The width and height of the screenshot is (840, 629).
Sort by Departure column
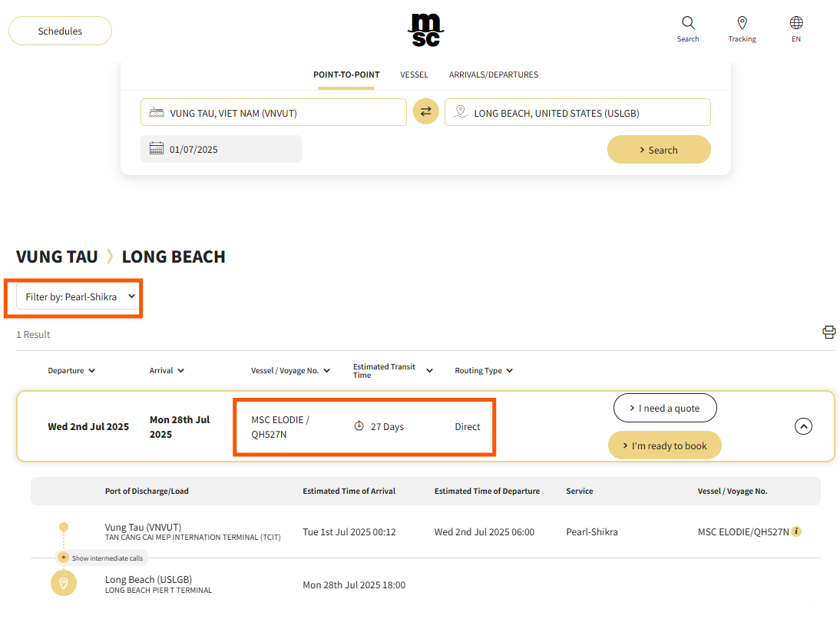click(71, 371)
